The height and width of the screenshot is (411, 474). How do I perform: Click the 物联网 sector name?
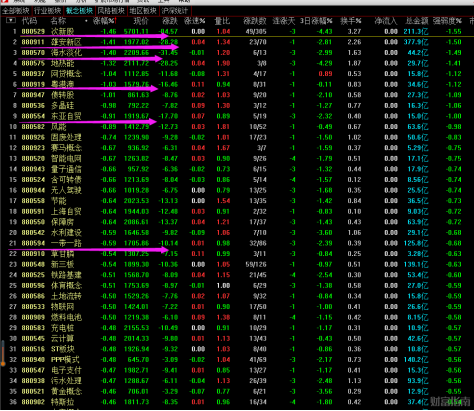(x=63, y=307)
